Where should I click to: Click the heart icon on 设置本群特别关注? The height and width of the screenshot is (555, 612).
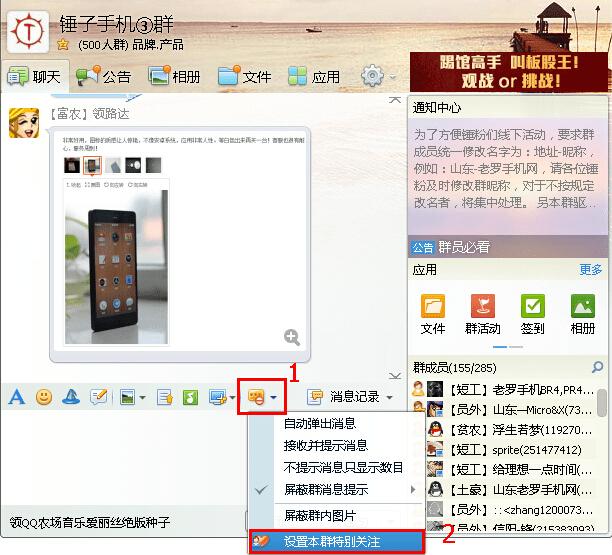pyautogui.click(x=261, y=541)
